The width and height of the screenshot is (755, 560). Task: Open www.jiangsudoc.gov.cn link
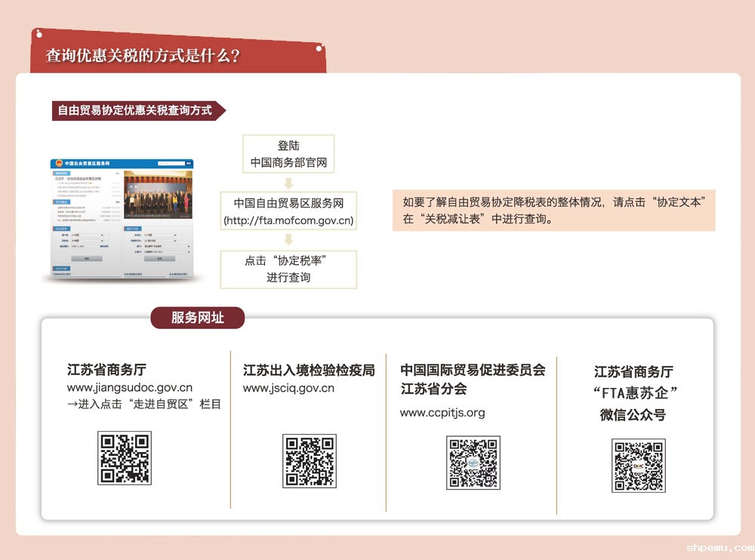pos(129,388)
